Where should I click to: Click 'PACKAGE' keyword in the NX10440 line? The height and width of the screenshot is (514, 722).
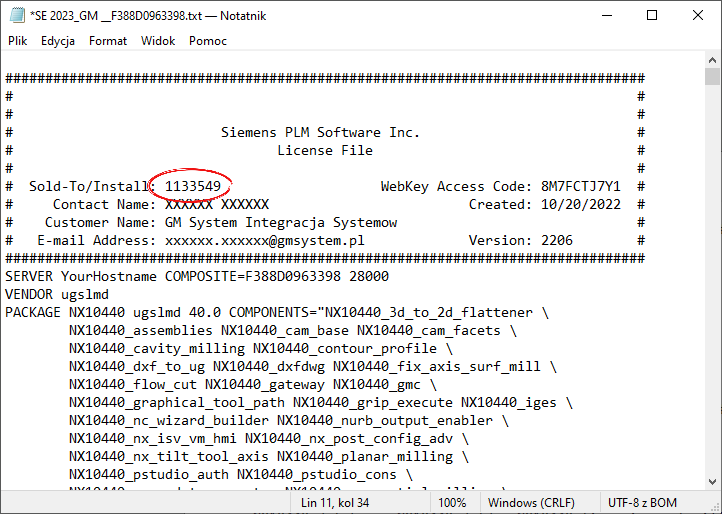(x=33, y=312)
